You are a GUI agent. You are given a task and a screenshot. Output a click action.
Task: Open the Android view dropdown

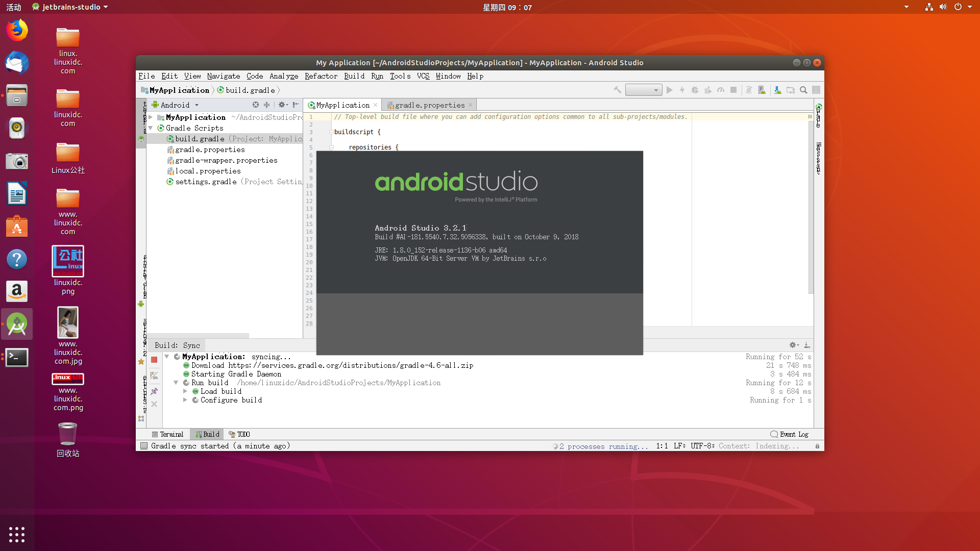tap(175, 105)
